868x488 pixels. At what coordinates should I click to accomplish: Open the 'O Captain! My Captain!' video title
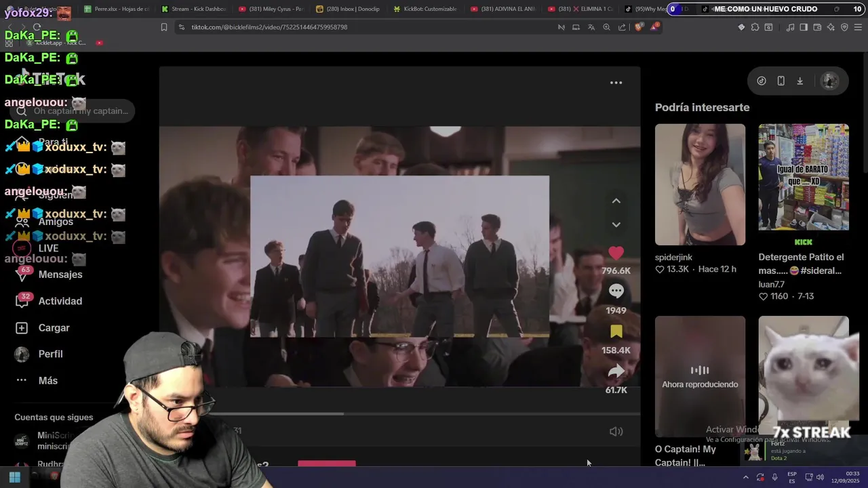click(686, 455)
